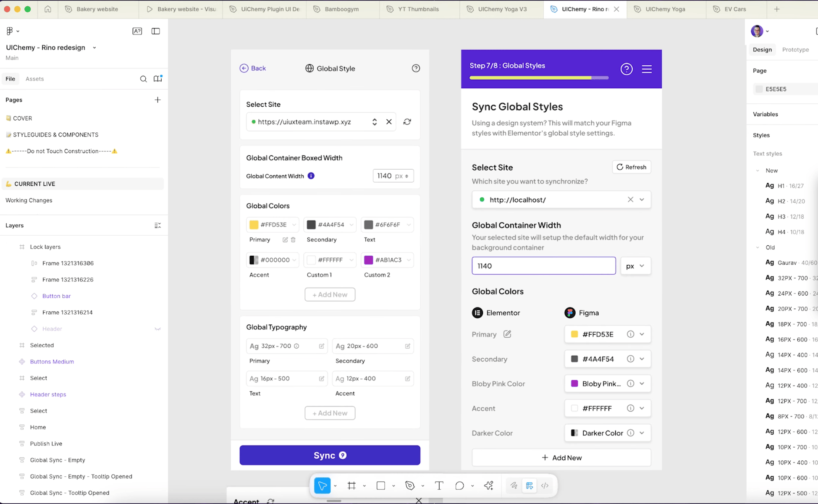Switch to Dev mode code view
Screen dimensions: 818x504
point(545,486)
